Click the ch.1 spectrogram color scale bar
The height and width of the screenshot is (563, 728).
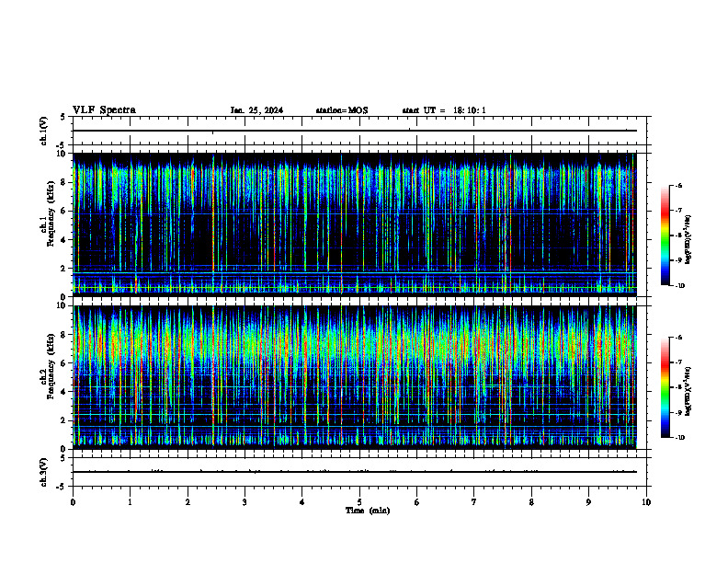coord(665,236)
